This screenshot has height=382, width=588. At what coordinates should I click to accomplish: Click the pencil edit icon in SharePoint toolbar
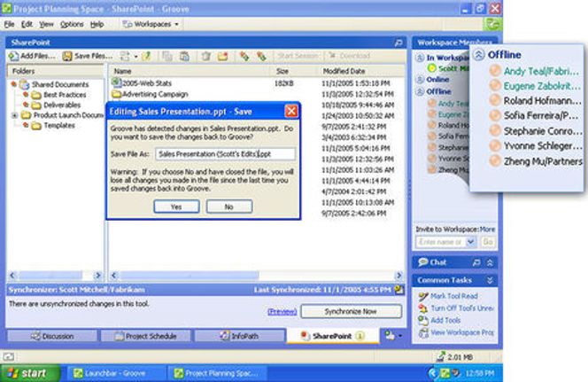click(x=146, y=57)
